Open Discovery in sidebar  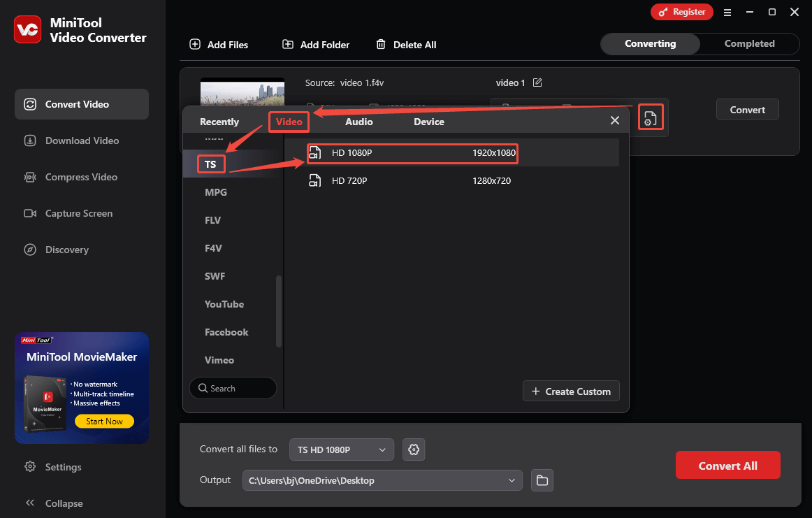pos(82,250)
